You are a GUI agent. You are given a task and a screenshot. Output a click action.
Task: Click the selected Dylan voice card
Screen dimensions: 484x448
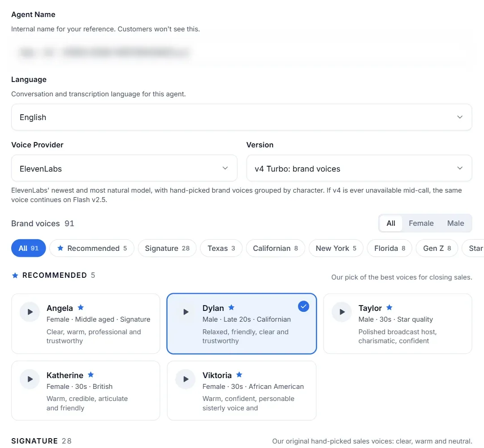242,323
